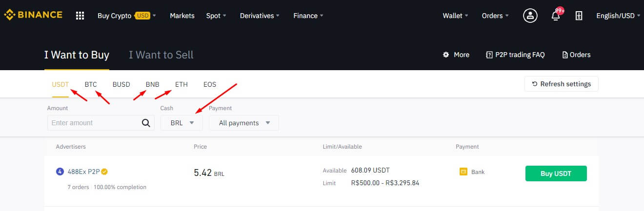Click the document icon beside Orders
Image resolution: width=644 pixels, height=211 pixels.
(565, 55)
